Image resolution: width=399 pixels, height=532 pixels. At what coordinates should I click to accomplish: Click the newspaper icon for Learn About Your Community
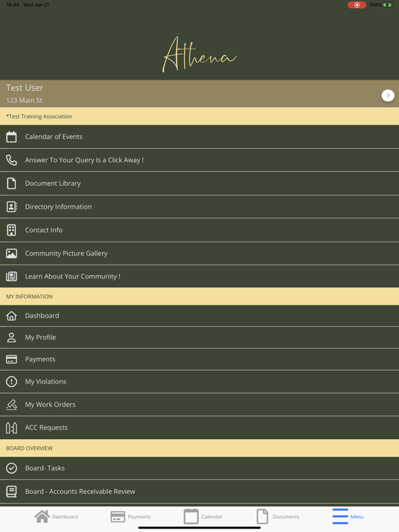coord(12,276)
